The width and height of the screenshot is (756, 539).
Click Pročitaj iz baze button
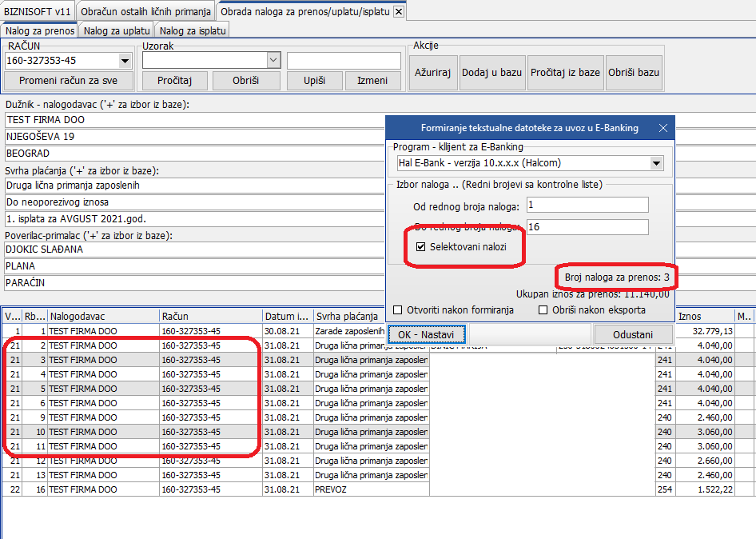564,73
